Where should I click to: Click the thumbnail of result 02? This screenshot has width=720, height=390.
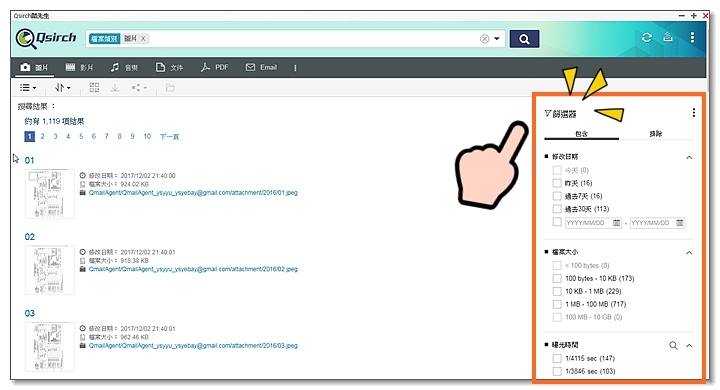[50, 270]
